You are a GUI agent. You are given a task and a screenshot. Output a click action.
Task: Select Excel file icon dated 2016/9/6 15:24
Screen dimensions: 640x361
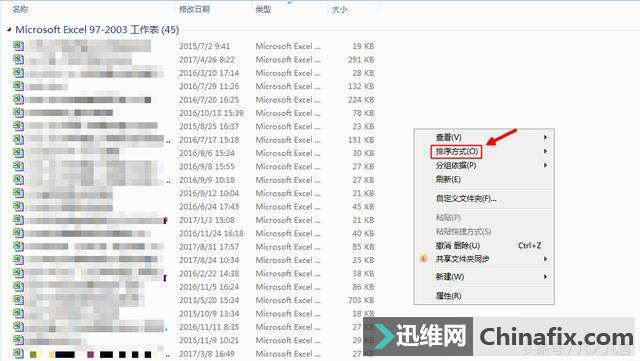click(x=18, y=153)
